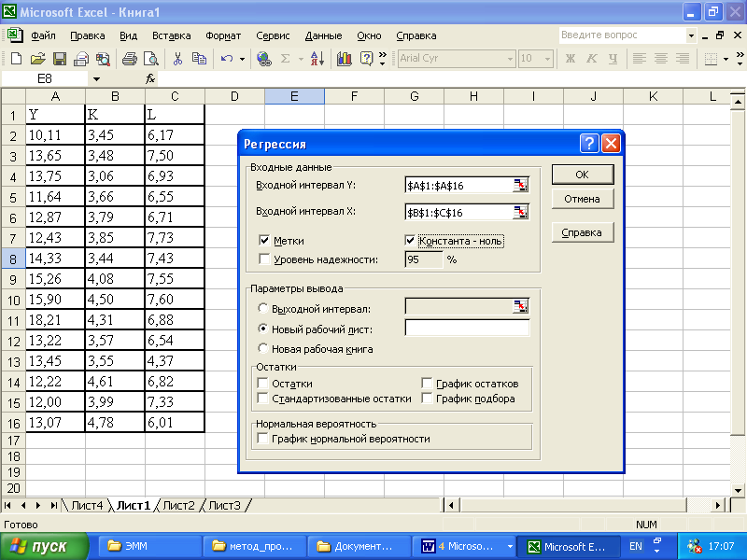Select the Новая рабочая книга radio button
The height and width of the screenshot is (560, 747).
[262, 348]
